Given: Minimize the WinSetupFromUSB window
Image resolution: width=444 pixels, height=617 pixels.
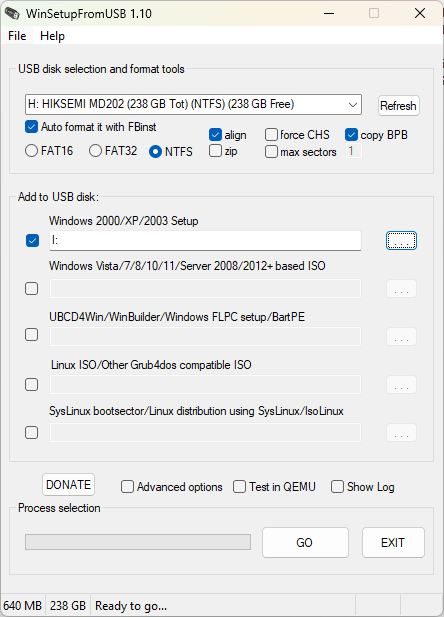Looking at the screenshot, I should point(329,13).
